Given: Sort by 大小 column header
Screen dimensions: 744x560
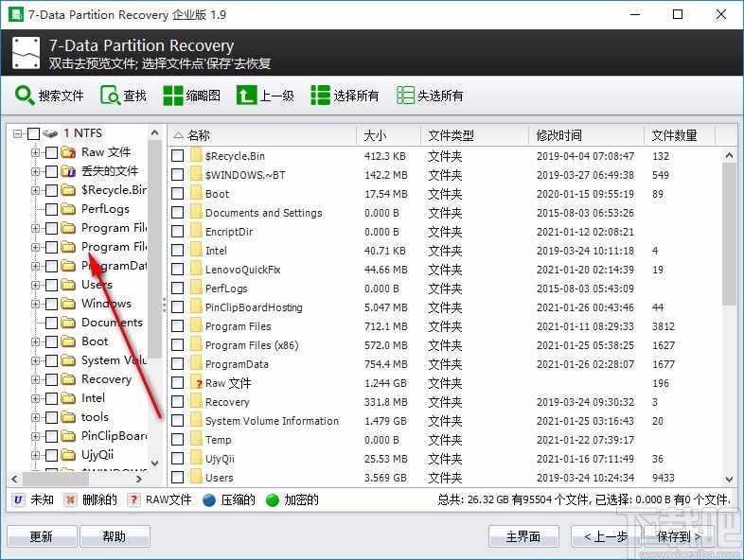Looking at the screenshot, I should click(x=388, y=135).
